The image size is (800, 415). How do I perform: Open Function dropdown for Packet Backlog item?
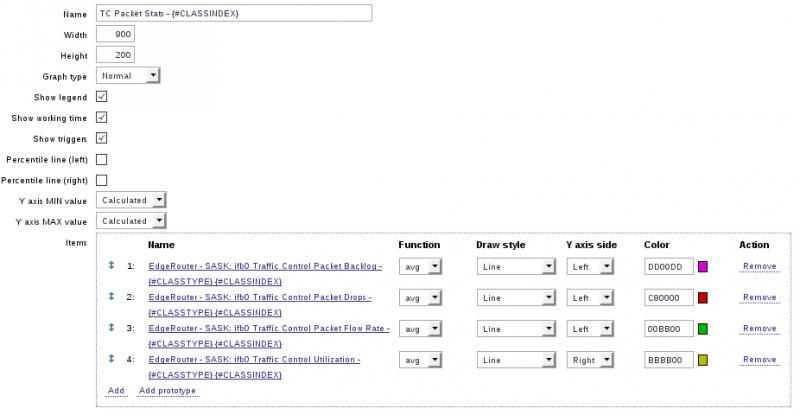point(420,266)
